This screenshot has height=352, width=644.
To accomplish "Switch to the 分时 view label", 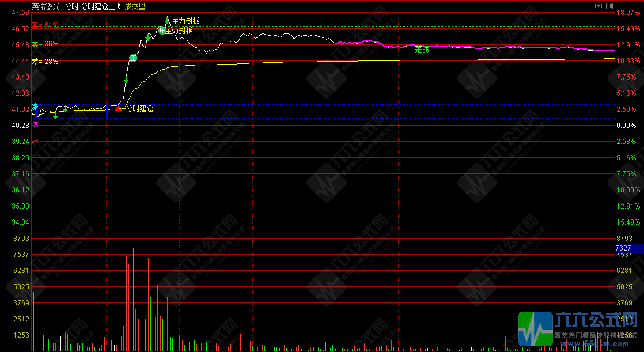I will pyautogui.click(x=71, y=7).
